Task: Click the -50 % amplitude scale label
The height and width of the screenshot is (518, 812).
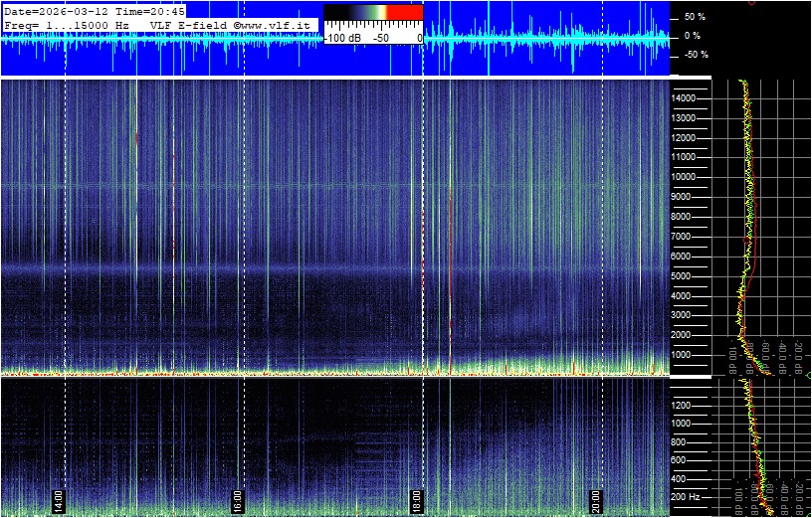Action: coord(693,55)
